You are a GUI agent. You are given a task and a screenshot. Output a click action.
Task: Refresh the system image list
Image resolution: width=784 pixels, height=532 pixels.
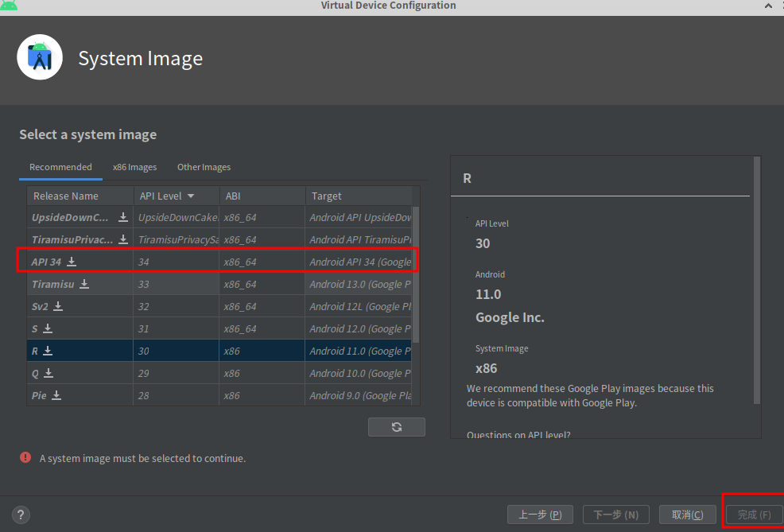coord(397,427)
